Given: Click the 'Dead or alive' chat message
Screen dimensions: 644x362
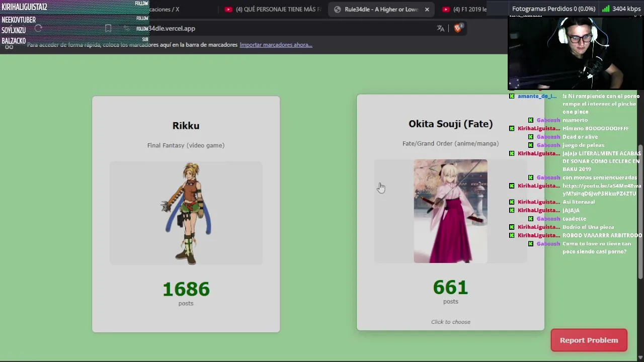Looking at the screenshot, I should (x=580, y=137).
